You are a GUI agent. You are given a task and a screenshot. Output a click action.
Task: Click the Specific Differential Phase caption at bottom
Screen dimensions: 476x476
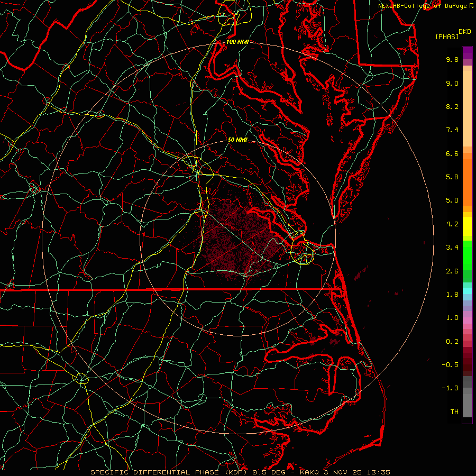pyautogui.click(x=241, y=472)
